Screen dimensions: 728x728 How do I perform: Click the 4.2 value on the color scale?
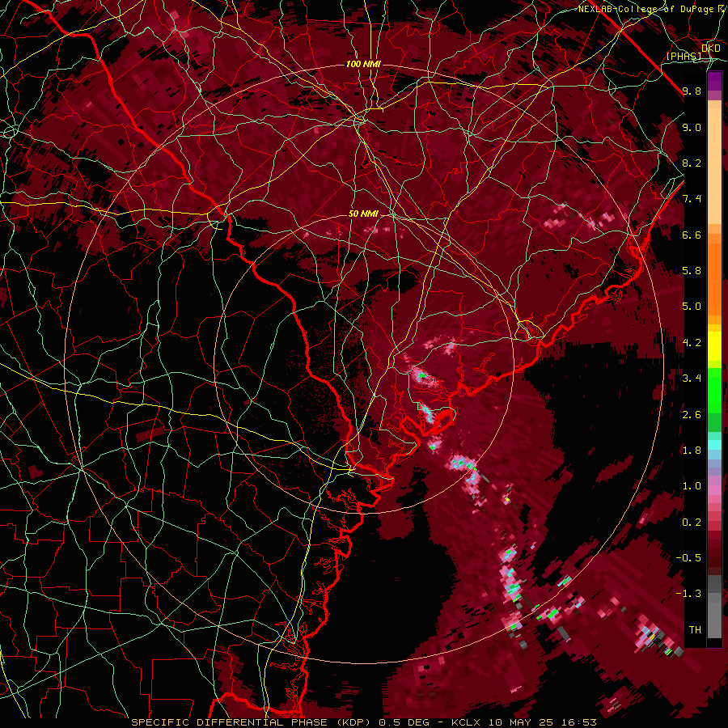692,343
